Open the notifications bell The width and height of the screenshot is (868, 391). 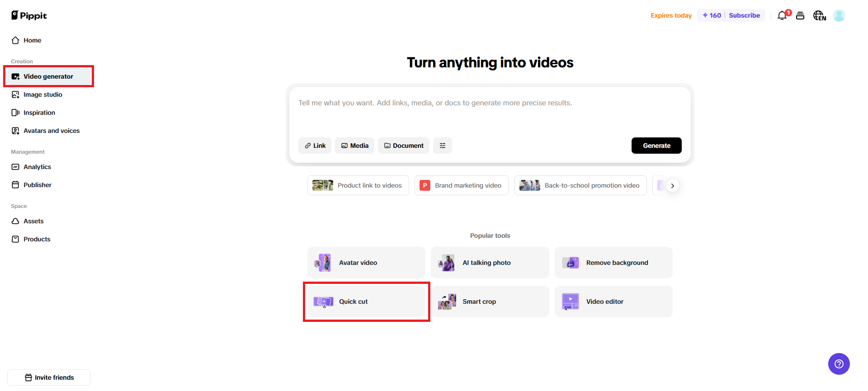click(x=783, y=15)
